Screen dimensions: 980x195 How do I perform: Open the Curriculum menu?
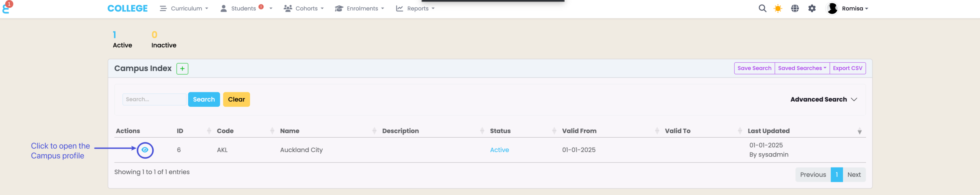184,8
